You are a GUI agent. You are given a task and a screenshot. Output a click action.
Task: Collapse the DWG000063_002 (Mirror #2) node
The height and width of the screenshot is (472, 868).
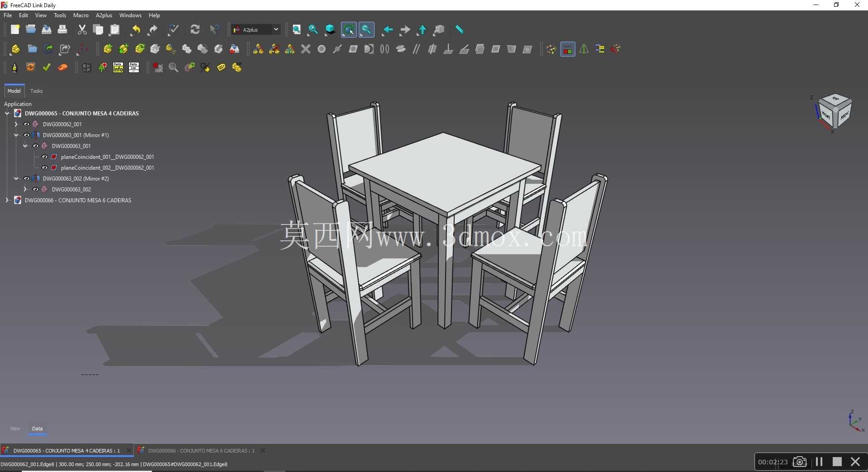click(16, 178)
